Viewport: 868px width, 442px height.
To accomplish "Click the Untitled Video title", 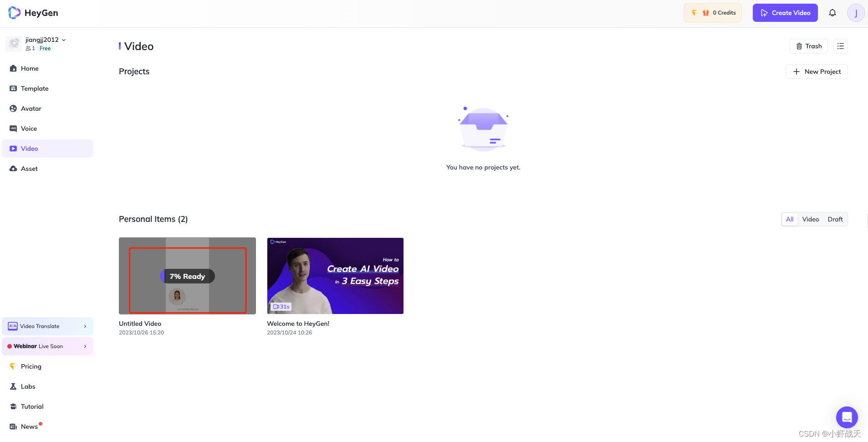I will pos(140,324).
